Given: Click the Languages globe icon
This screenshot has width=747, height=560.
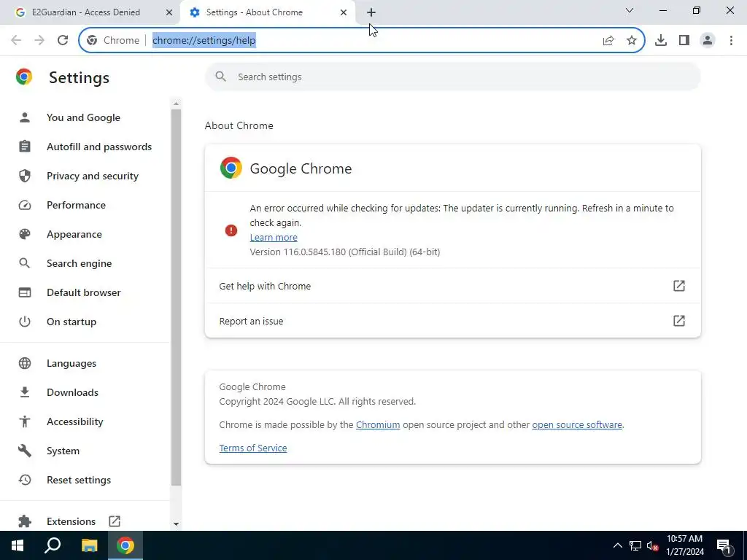Looking at the screenshot, I should (24, 363).
